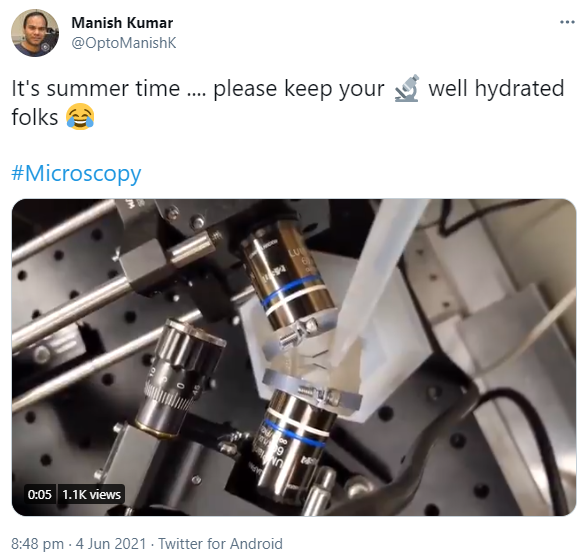Screen dimensions: 588x559
Task: Click the upper microscope objective in video
Action: pyautogui.click(x=287, y=277)
